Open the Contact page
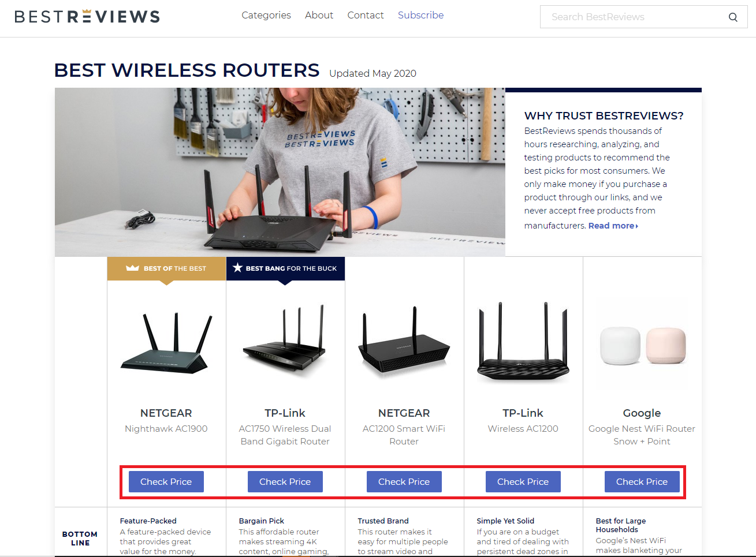This screenshot has width=756, height=557. [366, 15]
